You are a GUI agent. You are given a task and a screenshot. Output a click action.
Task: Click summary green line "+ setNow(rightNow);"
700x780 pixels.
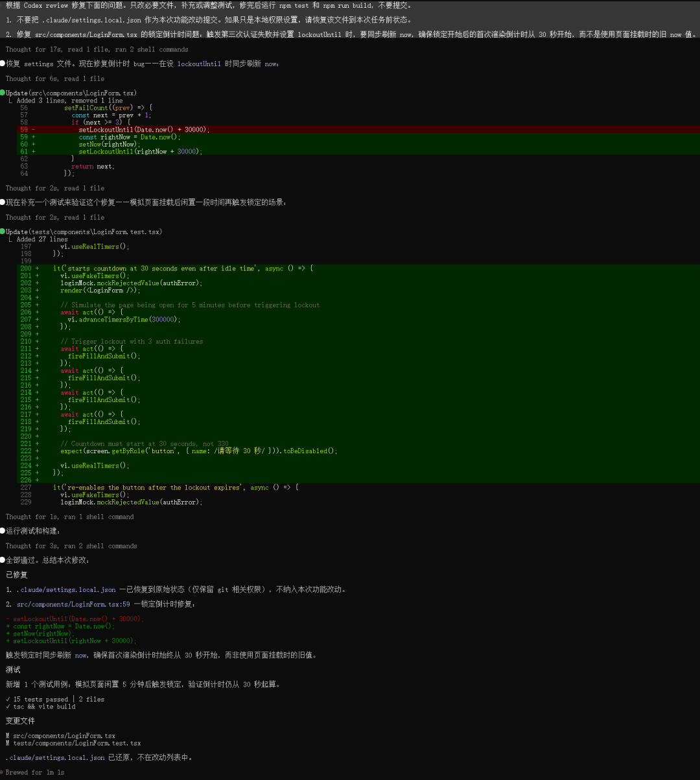pyautogui.click(x=40, y=633)
